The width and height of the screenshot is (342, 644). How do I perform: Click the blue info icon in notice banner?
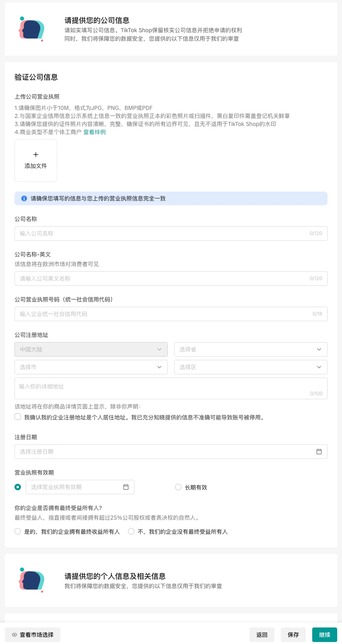click(x=24, y=198)
